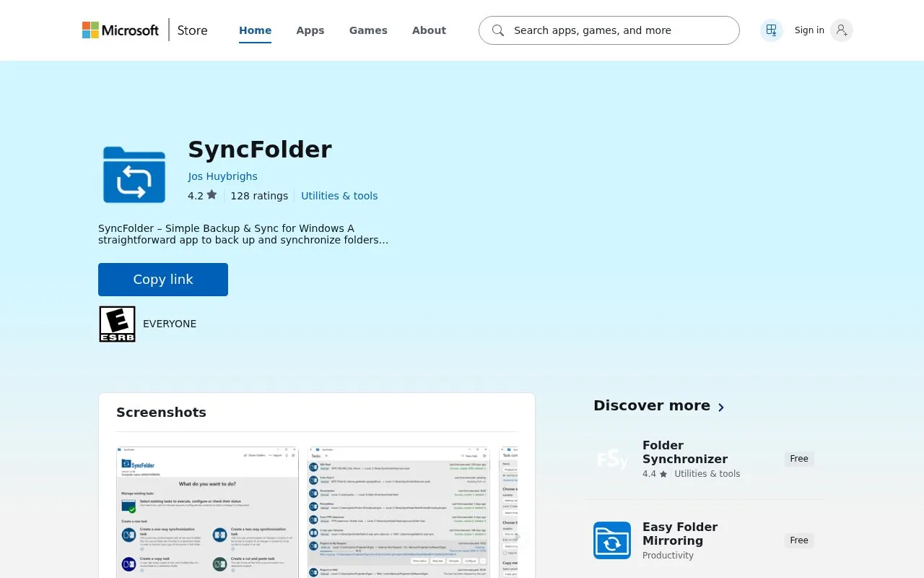This screenshot has width=924, height=578.
Task: Click the 4.2 star rating
Action: (x=202, y=196)
